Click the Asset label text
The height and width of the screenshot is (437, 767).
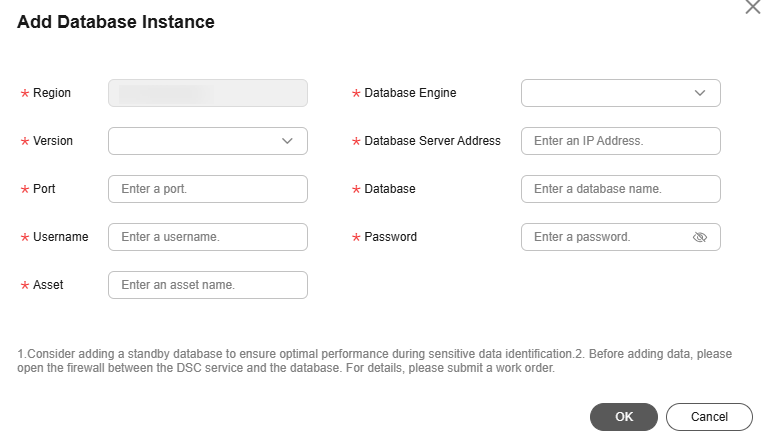pyautogui.click(x=48, y=285)
